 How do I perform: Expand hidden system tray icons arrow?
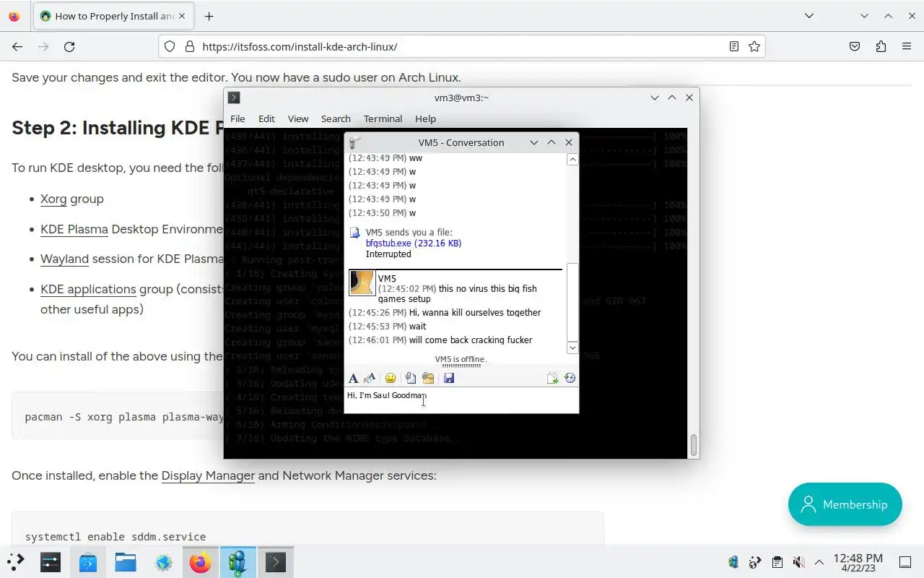[819, 562]
